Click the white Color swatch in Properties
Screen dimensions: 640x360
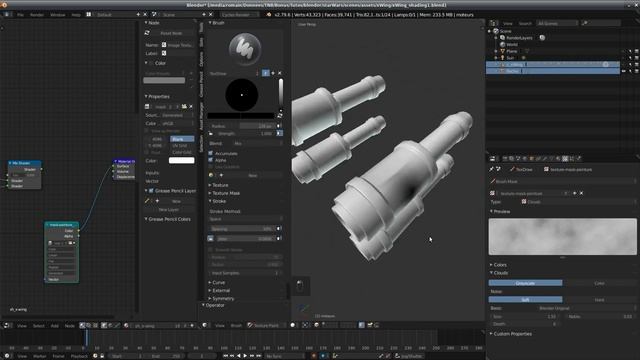[x=182, y=161]
